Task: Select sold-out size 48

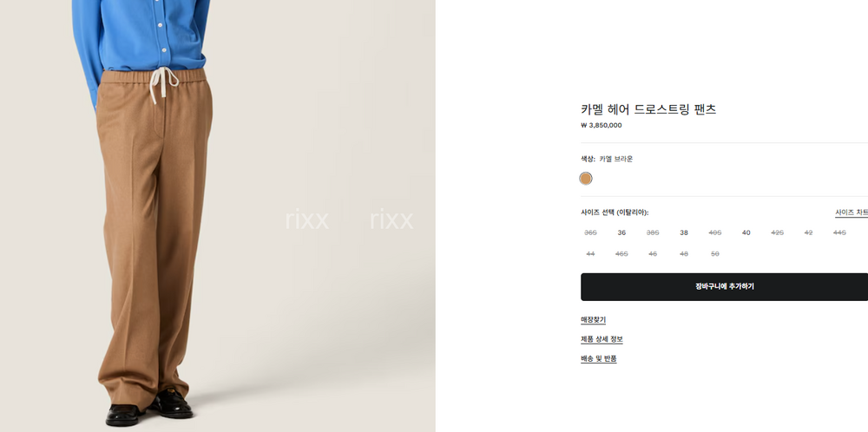Action: [684, 254]
